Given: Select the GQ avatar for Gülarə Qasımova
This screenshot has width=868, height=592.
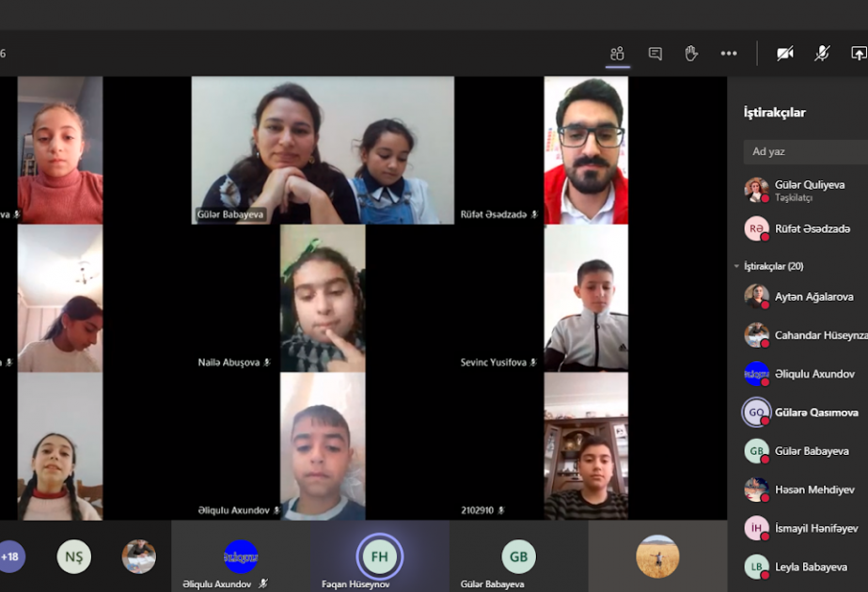Looking at the screenshot, I should 756,413.
